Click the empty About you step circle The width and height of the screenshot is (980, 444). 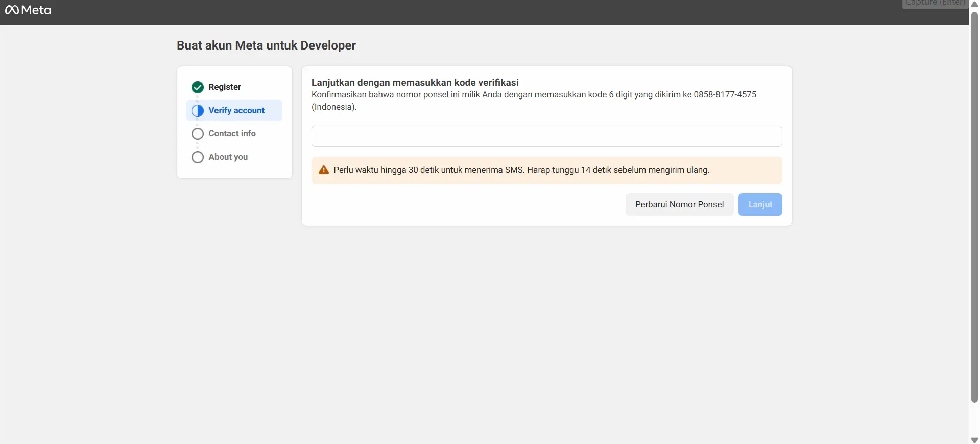pos(198,157)
